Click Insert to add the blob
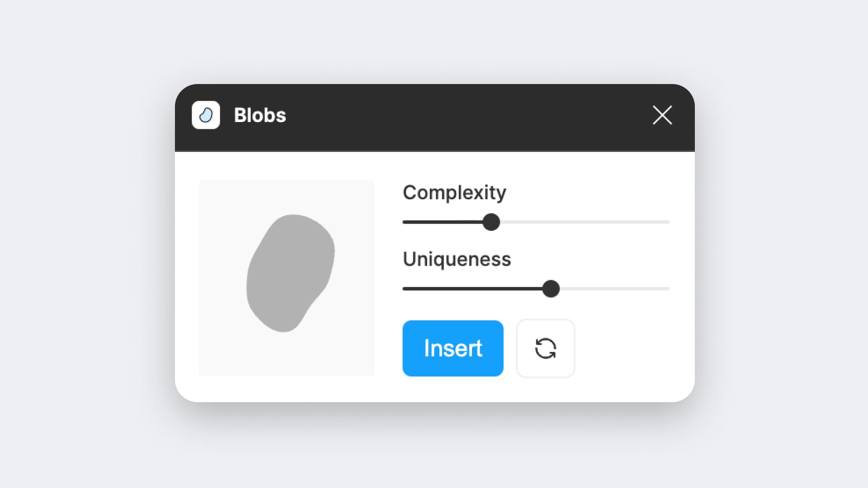 click(x=453, y=348)
